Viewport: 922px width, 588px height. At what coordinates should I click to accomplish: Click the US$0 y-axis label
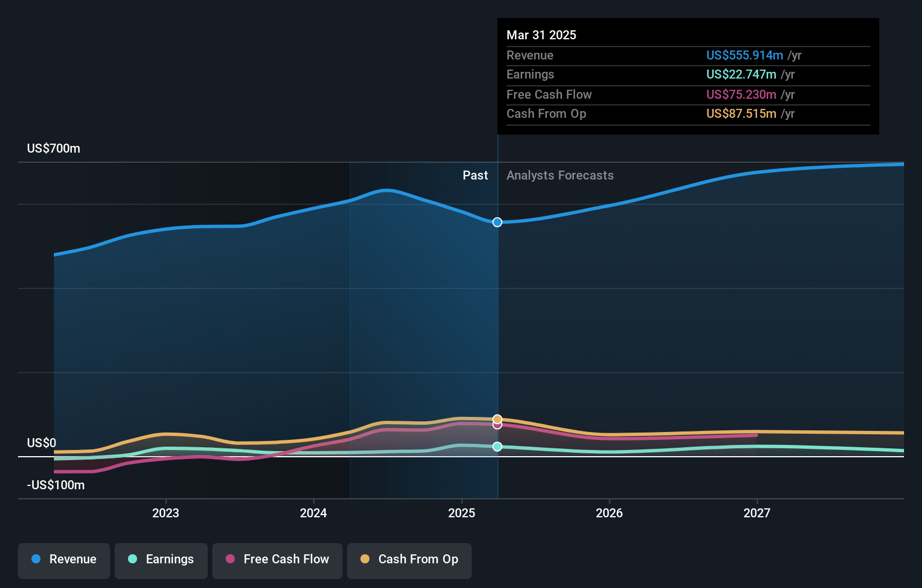(42, 443)
